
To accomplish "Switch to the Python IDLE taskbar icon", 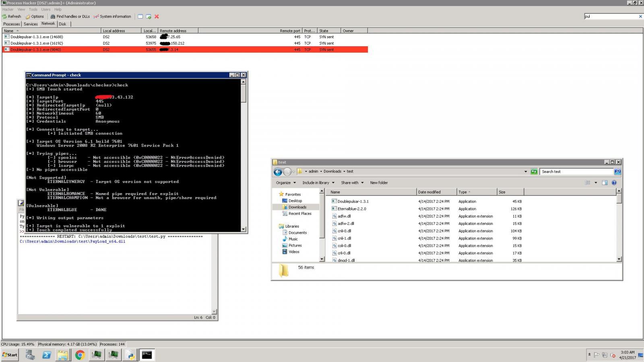I will pyautogui.click(x=130, y=355).
